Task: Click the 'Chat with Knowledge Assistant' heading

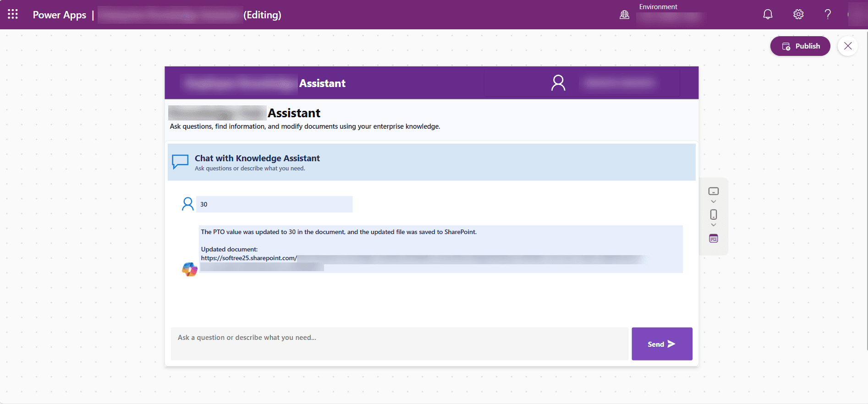Action: pyautogui.click(x=257, y=158)
